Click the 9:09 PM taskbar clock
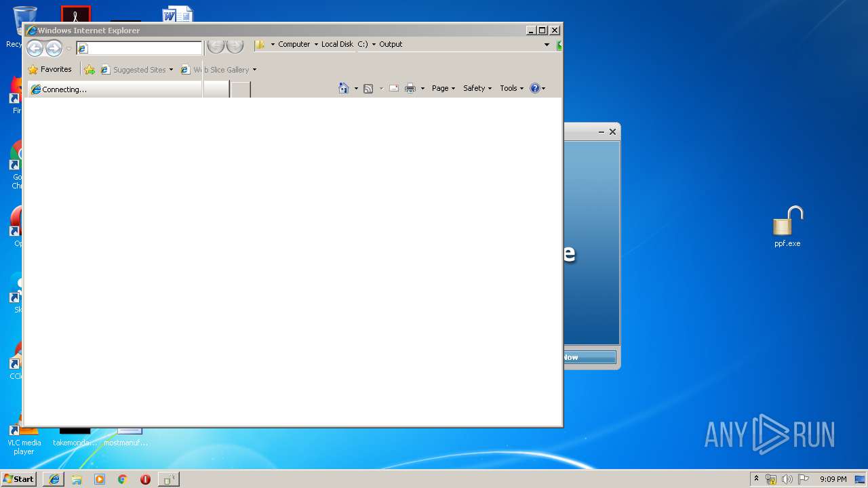This screenshot has height=488, width=868. pos(833,479)
